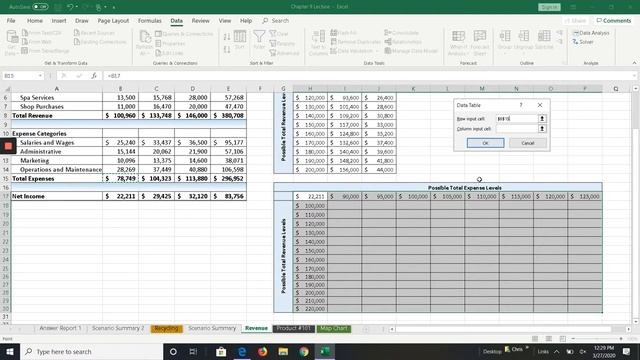
Task: Expand Data Validation dropdown arrow
Action: coord(377,51)
